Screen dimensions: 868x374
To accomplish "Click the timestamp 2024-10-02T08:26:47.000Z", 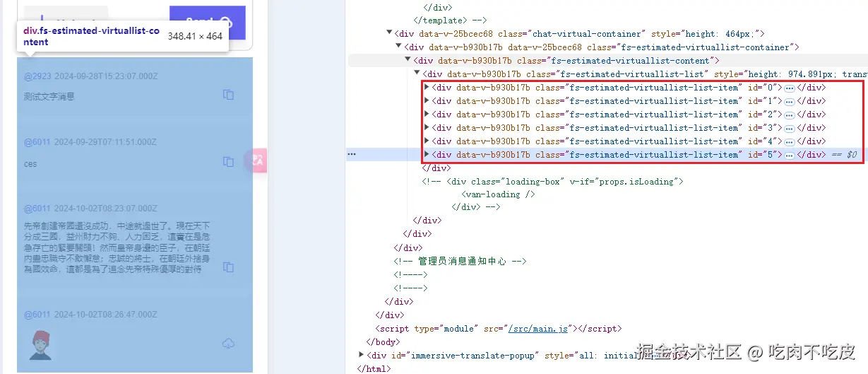I will pyautogui.click(x=106, y=315).
